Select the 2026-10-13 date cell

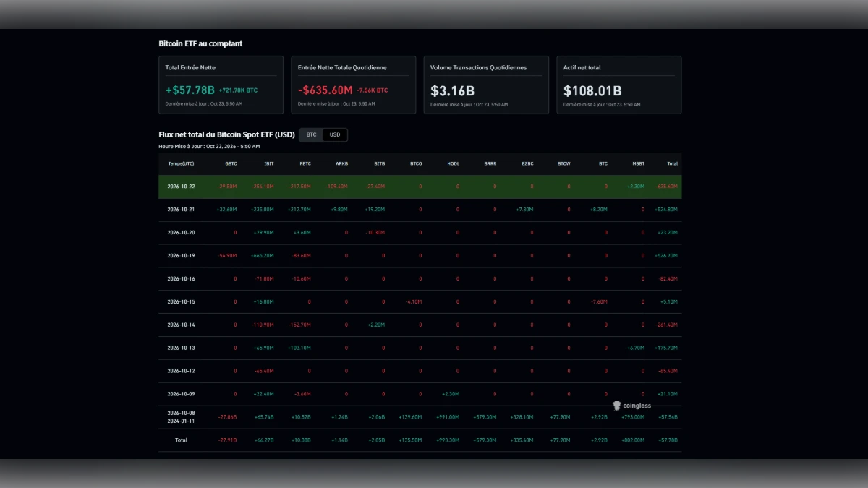181,348
